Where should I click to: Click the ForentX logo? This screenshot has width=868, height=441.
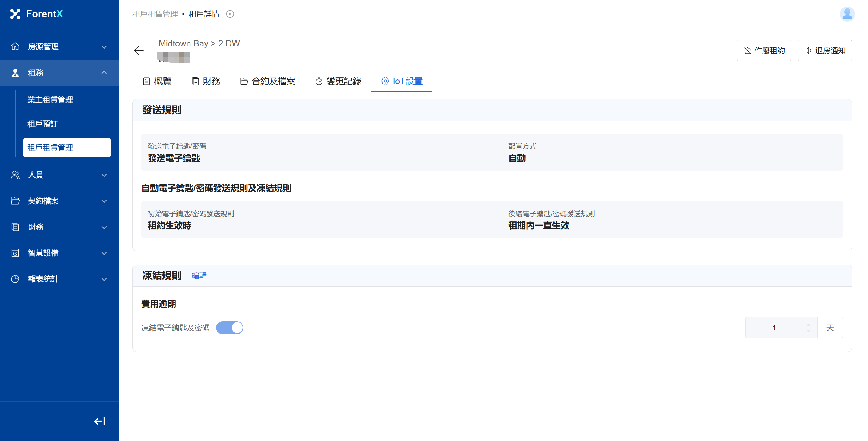click(36, 14)
